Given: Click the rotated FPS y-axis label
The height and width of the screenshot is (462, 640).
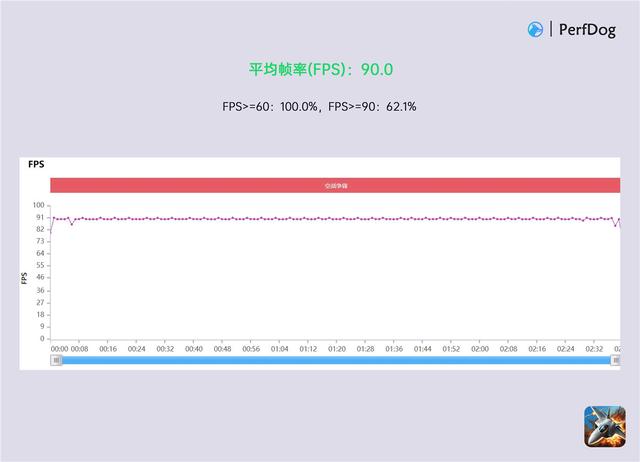Looking at the screenshot, I should click(24, 278).
